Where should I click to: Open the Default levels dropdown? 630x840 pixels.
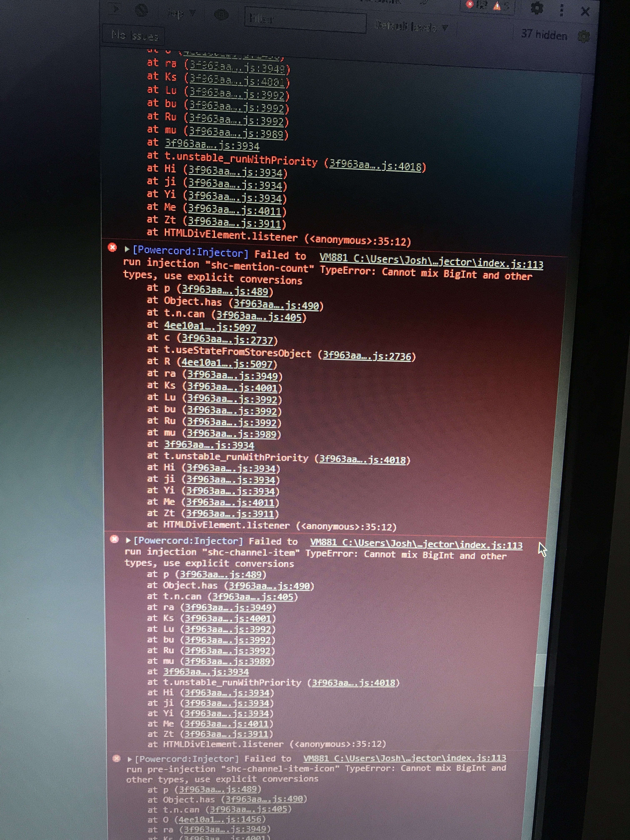click(x=411, y=26)
